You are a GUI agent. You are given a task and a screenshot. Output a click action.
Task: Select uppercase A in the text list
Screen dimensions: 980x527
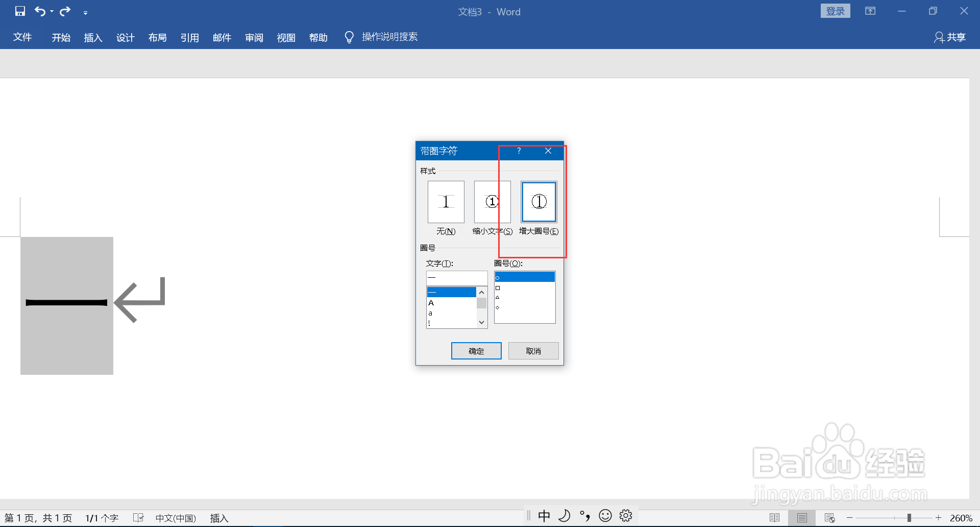click(451, 303)
